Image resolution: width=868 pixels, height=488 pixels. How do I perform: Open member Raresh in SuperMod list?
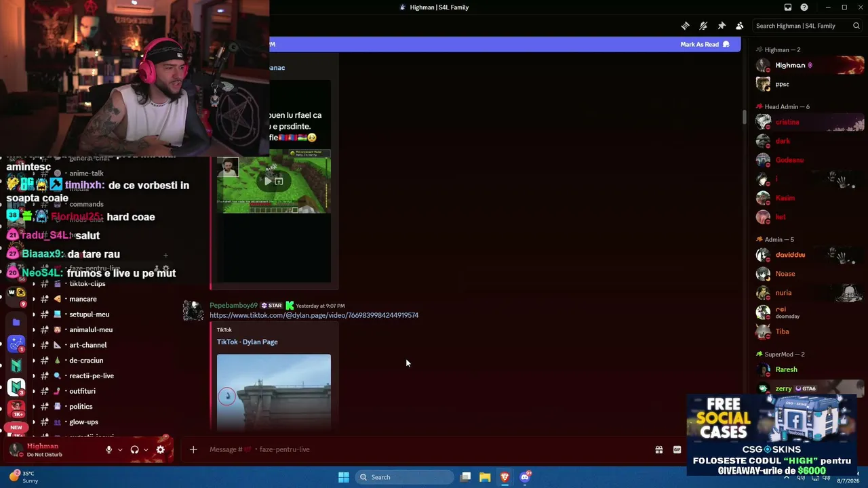pyautogui.click(x=810, y=369)
